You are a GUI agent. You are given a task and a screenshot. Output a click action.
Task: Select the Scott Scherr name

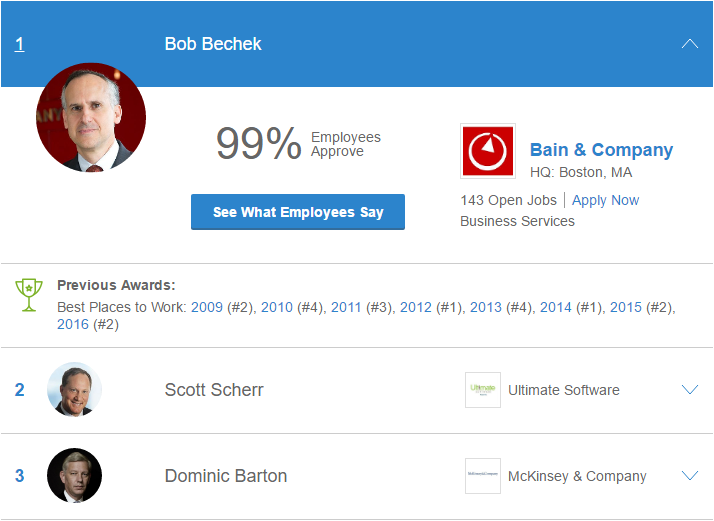(x=214, y=390)
